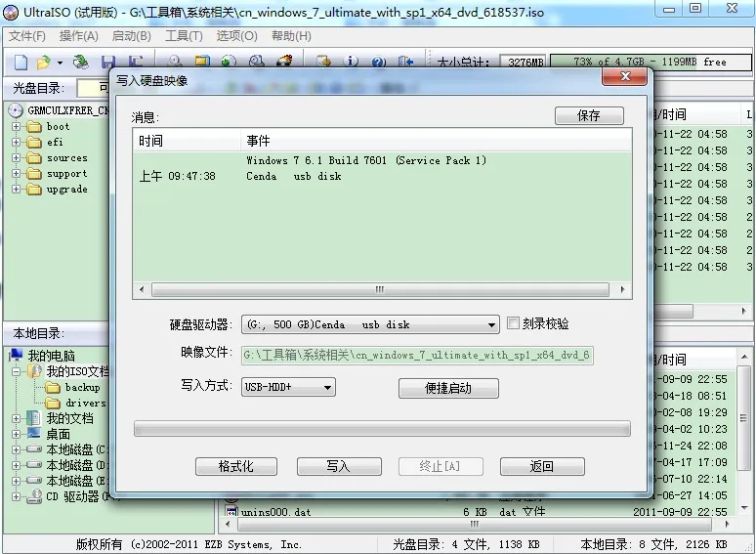Click the Open CD/DVD toolbar icon
The width and height of the screenshot is (756, 554).
(x=80, y=62)
